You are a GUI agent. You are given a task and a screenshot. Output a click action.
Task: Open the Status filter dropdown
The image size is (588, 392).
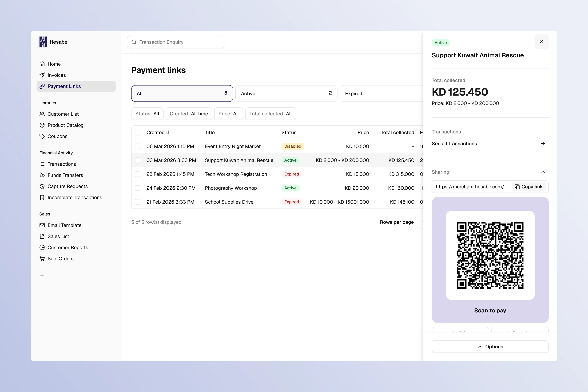tap(147, 114)
